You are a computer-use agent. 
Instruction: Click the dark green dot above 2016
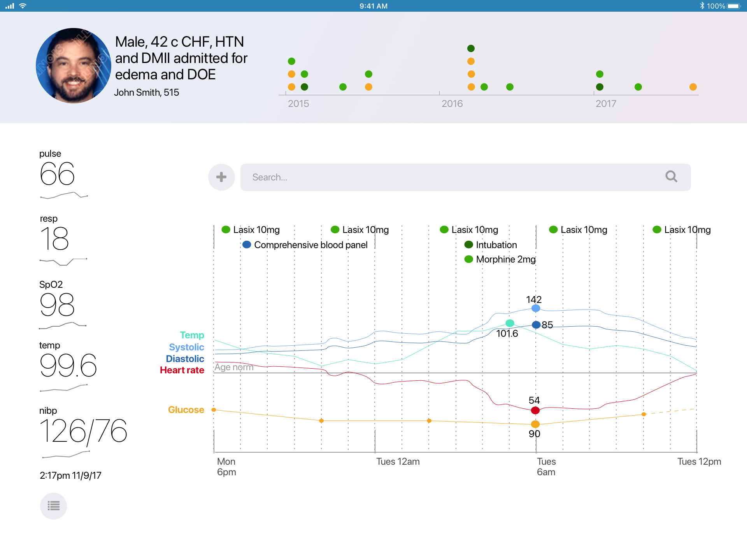(471, 49)
